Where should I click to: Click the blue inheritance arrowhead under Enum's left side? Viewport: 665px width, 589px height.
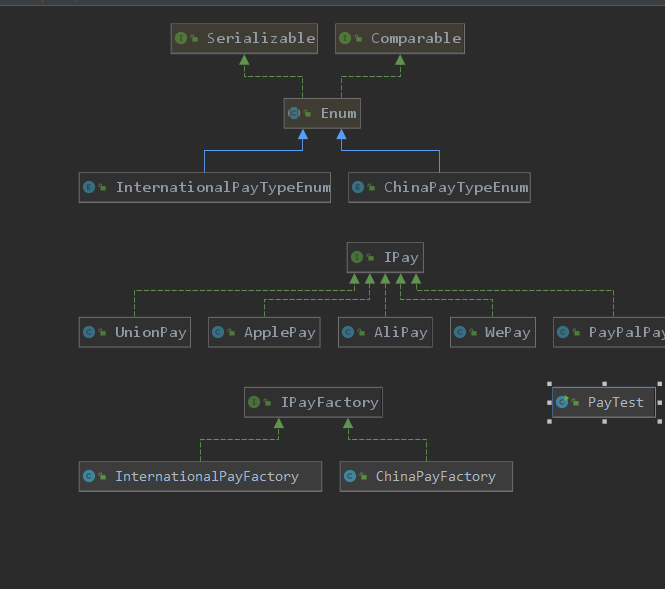(302, 135)
